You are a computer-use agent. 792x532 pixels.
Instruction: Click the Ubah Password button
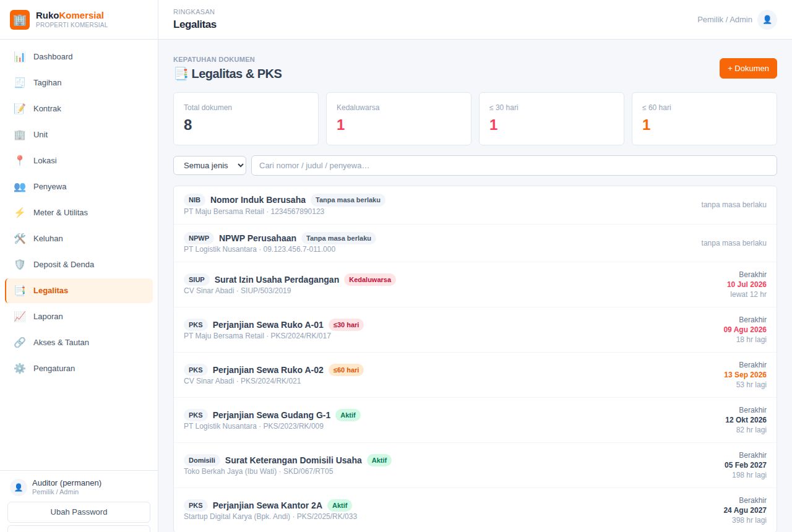tap(79, 512)
